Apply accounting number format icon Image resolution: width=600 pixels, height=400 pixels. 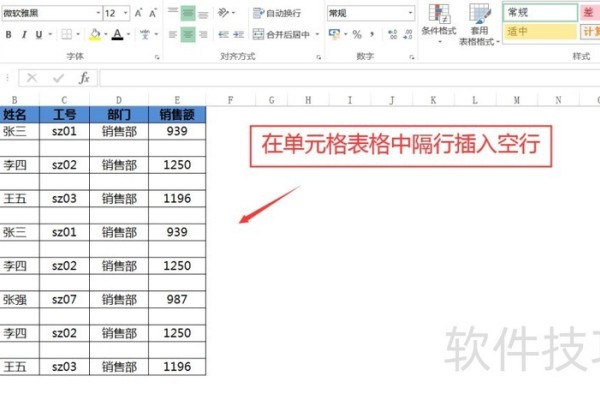pos(334,34)
